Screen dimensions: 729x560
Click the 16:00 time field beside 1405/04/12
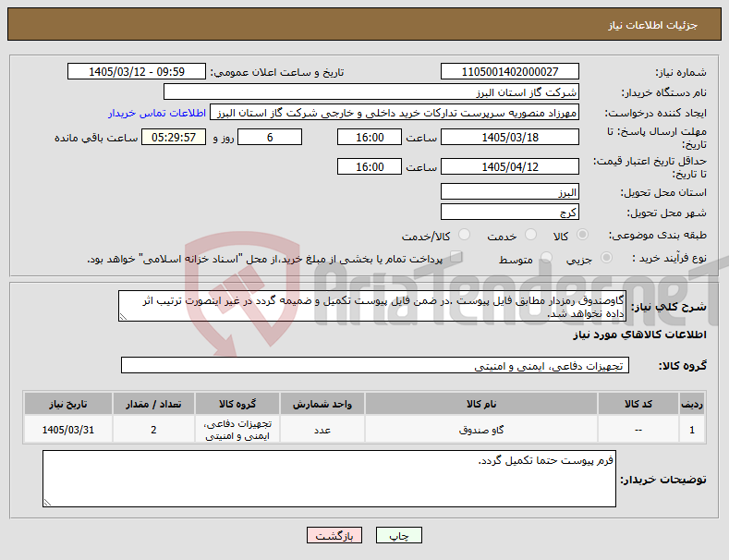(370, 166)
